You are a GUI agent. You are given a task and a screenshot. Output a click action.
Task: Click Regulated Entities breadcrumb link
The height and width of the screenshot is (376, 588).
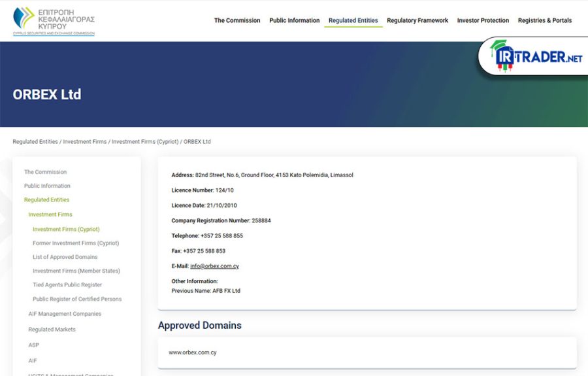click(35, 141)
